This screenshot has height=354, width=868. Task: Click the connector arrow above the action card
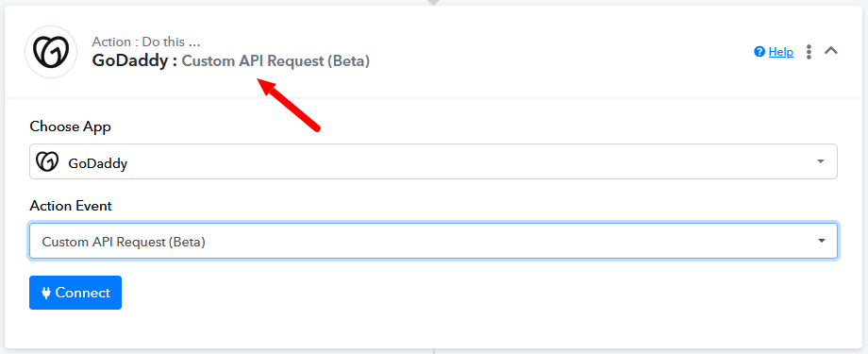coord(434,3)
